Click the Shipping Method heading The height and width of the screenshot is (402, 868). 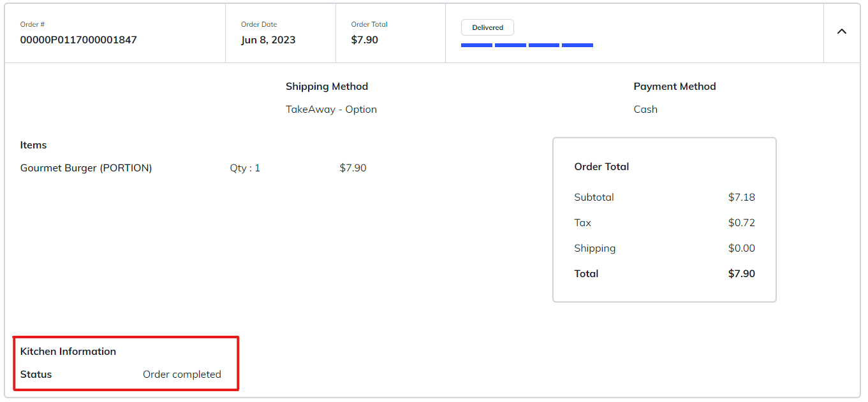pos(327,87)
